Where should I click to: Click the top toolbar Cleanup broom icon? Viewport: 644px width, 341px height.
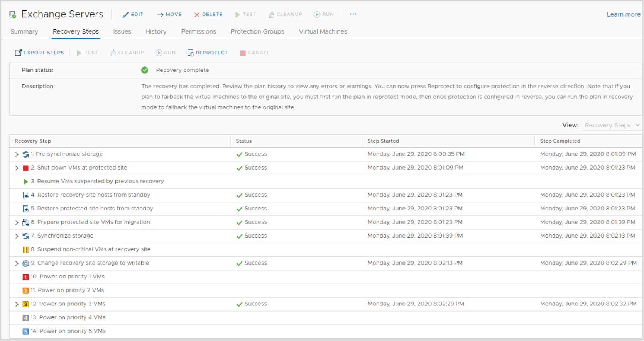[x=271, y=15]
